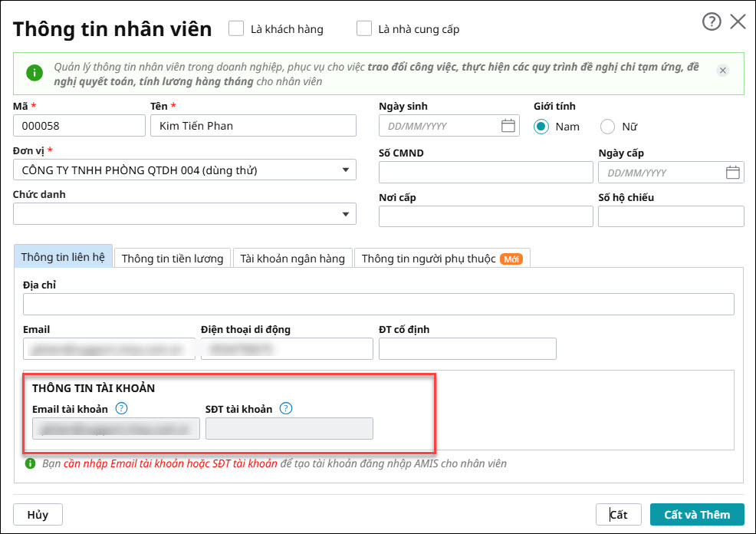Image resolution: width=756 pixels, height=534 pixels.
Task: Click the Chức danh combo box field
Action: 185,214
